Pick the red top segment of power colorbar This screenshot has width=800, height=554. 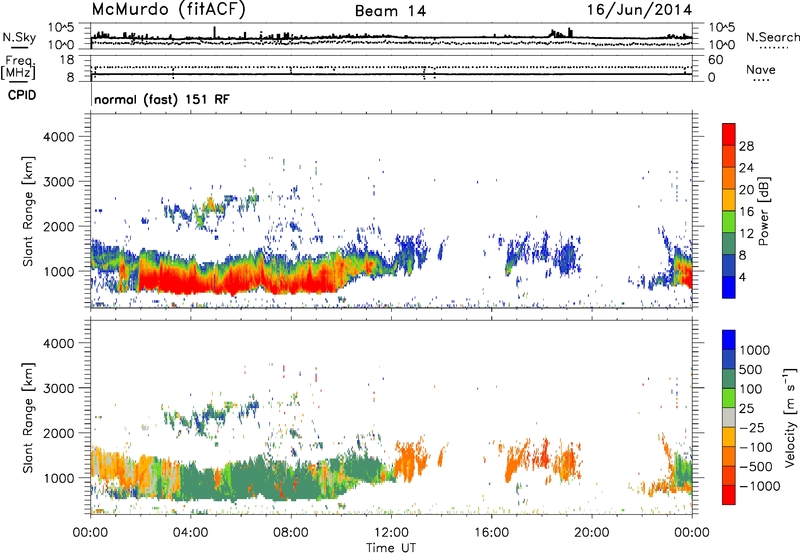pos(729,134)
